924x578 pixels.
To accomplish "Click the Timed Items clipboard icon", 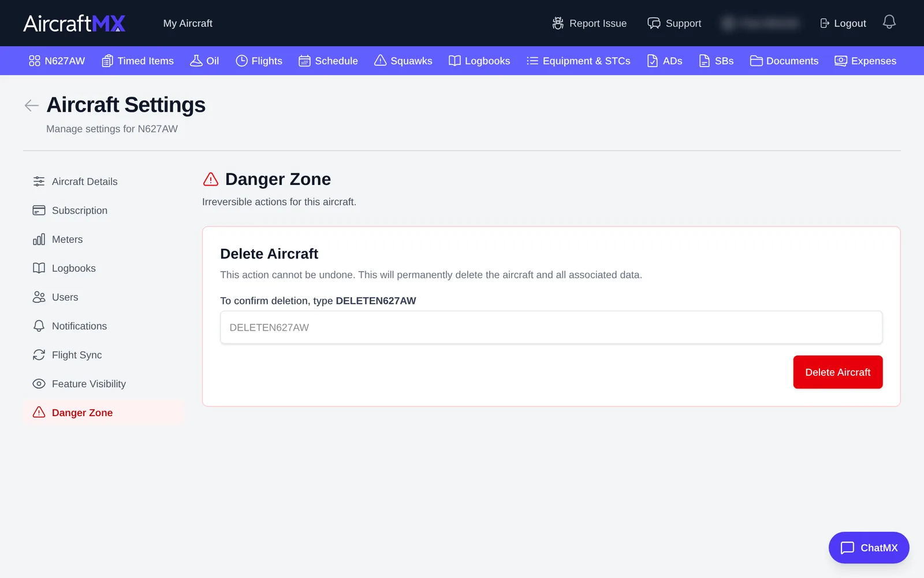I will [x=107, y=61].
